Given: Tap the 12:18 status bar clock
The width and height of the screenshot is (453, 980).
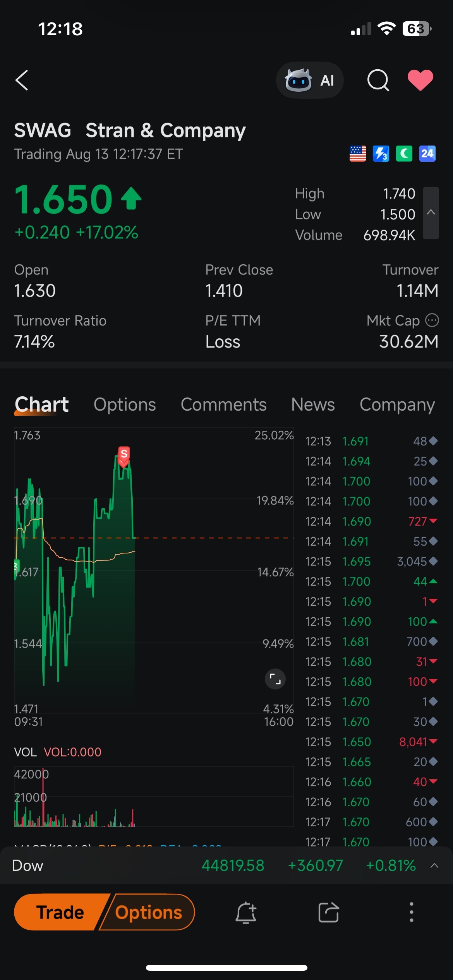Looking at the screenshot, I should click(60, 29).
